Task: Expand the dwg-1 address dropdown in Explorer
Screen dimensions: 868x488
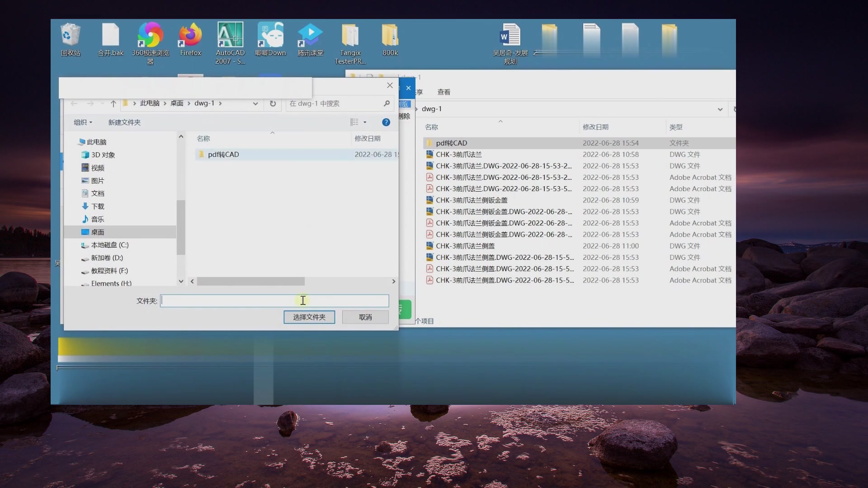Action: click(x=720, y=109)
